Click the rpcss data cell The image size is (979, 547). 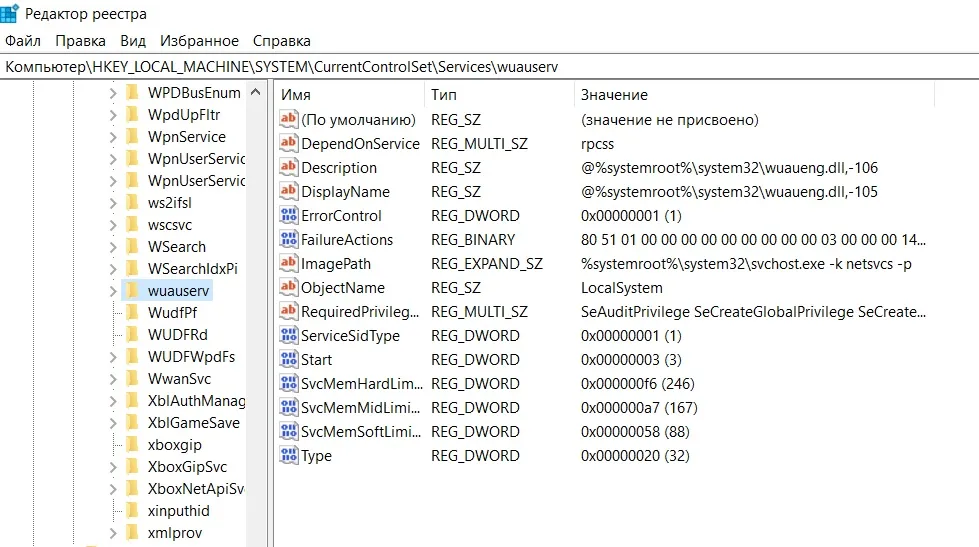pyautogui.click(x=597, y=144)
